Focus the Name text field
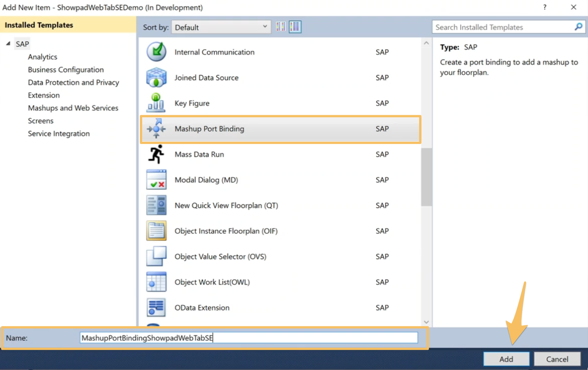Viewport: 588px width, 370px height. pyautogui.click(x=249, y=338)
